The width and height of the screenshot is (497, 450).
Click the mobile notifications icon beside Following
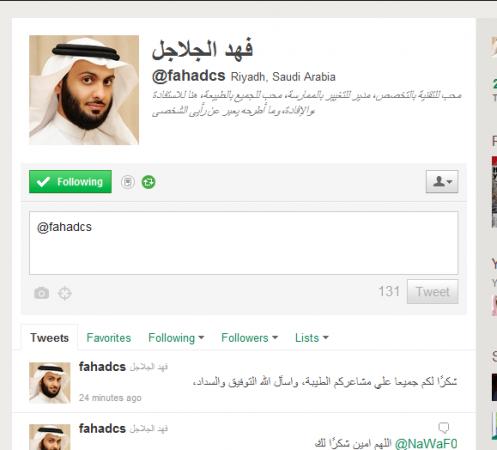coord(128,182)
